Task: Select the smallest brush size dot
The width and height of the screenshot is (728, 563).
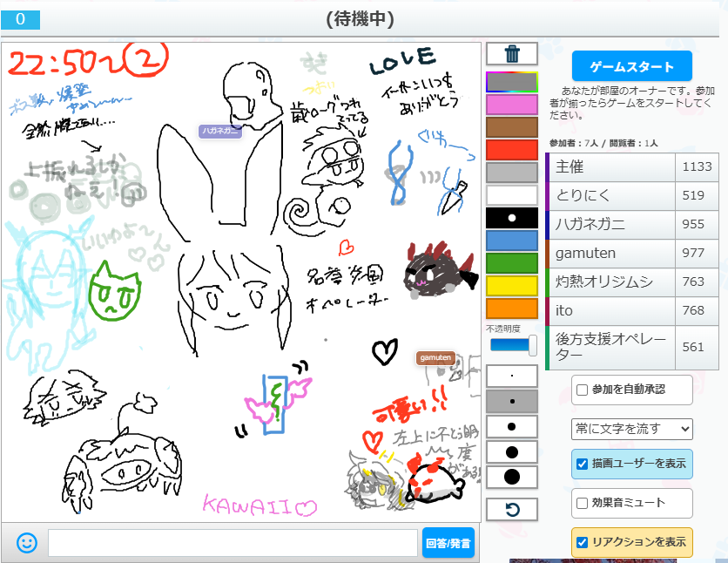Action: click(x=511, y=376)
